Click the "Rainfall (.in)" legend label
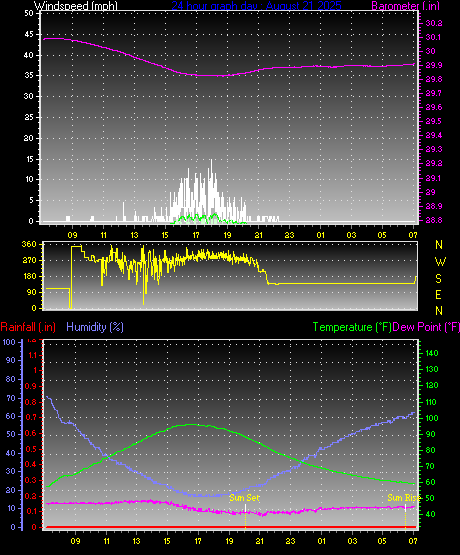 tap(28, 327)
